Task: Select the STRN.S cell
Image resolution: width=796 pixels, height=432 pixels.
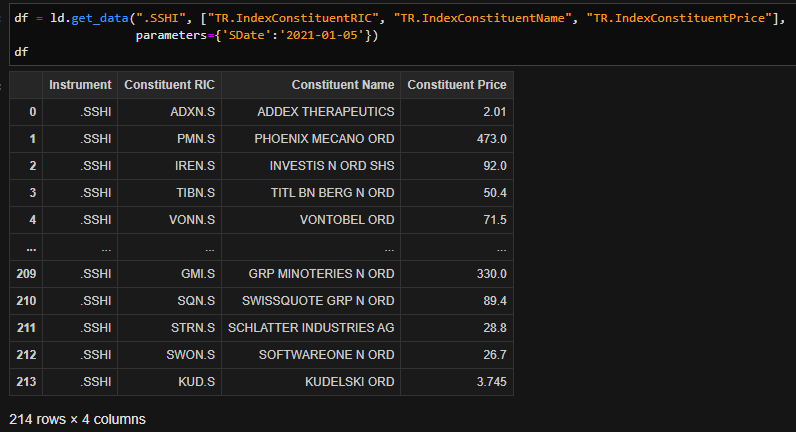Action: (170, 328)
